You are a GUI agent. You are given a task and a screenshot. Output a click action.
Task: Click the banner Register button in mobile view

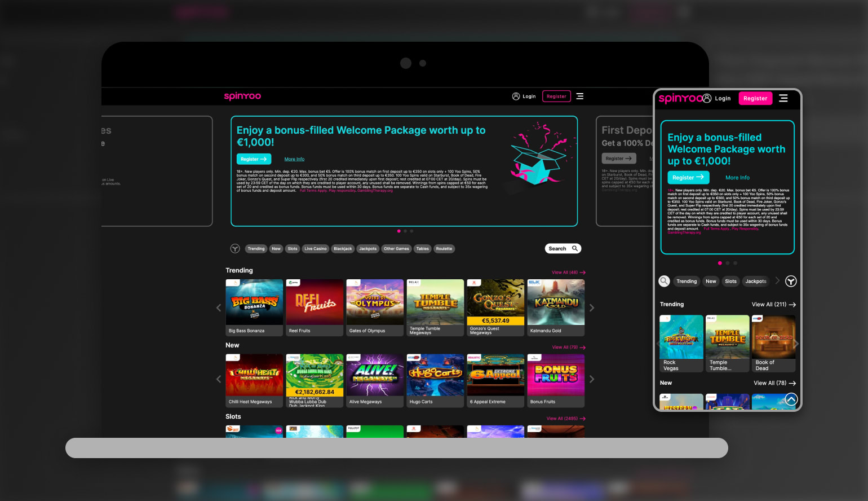tap(688, 177)
